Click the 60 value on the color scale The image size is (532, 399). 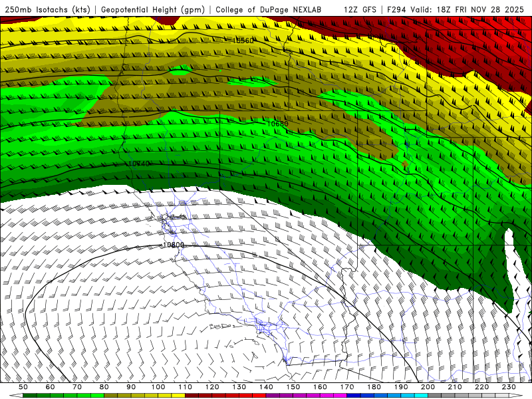click(51, 387)
